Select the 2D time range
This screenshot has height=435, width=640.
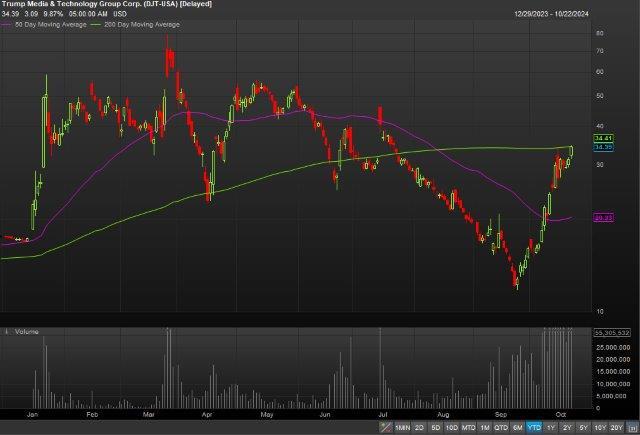pos(419,427)
